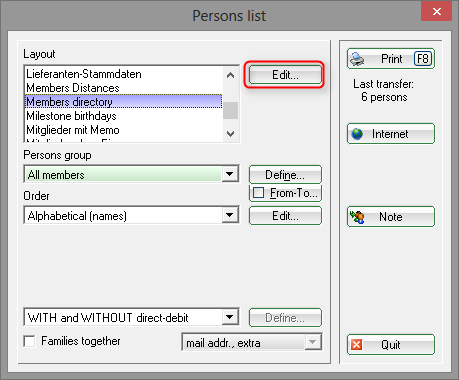Viewport: 459px width, 380px height.
Task: Close the Persons list dialog
Action: [x=437, y=12]
